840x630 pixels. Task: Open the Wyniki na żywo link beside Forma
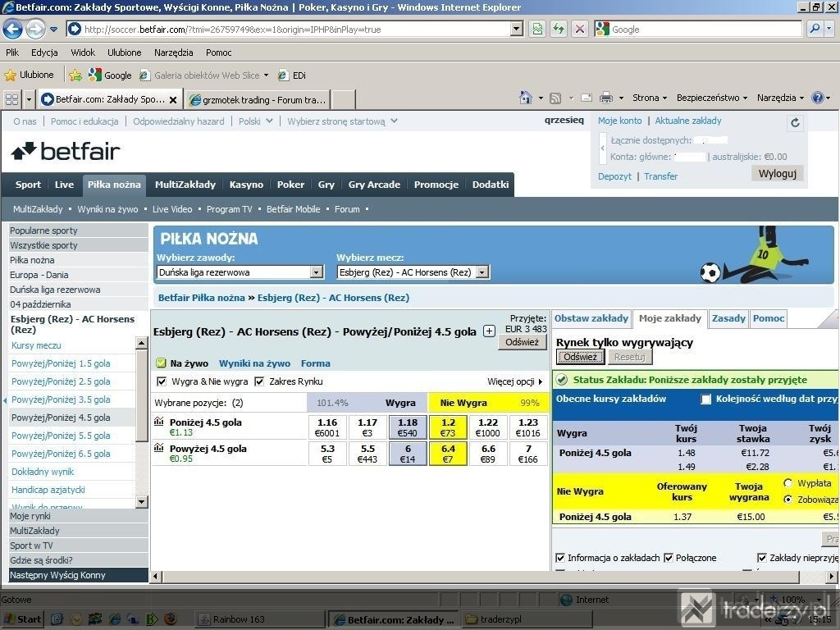click(x=254, y=363)
